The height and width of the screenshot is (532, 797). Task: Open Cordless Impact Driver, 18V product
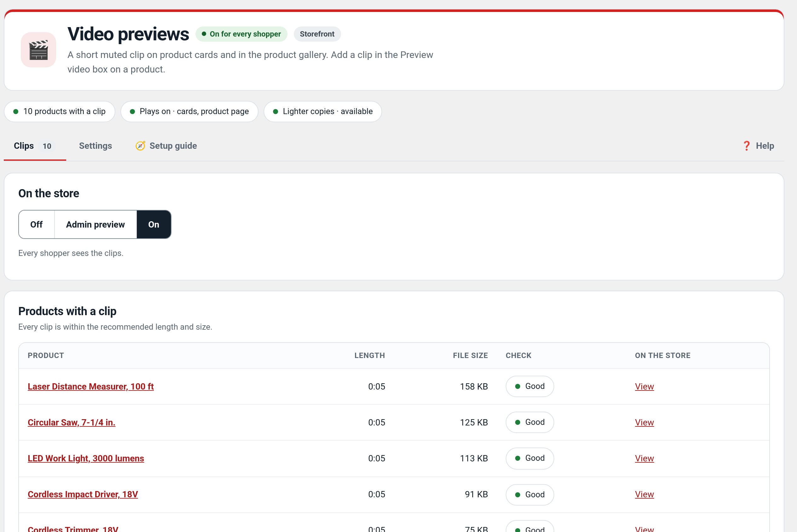click(83, 494)
